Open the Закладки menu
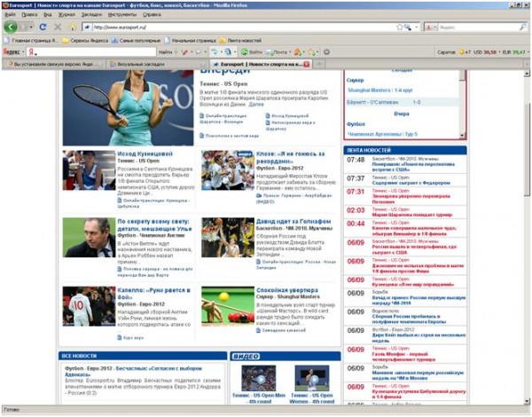Viewport: 532px width, 417px height. coord(91,14)
